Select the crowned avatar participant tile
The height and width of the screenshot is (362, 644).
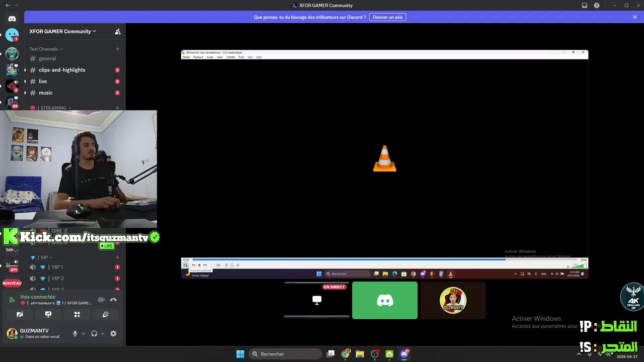point(453,300)
